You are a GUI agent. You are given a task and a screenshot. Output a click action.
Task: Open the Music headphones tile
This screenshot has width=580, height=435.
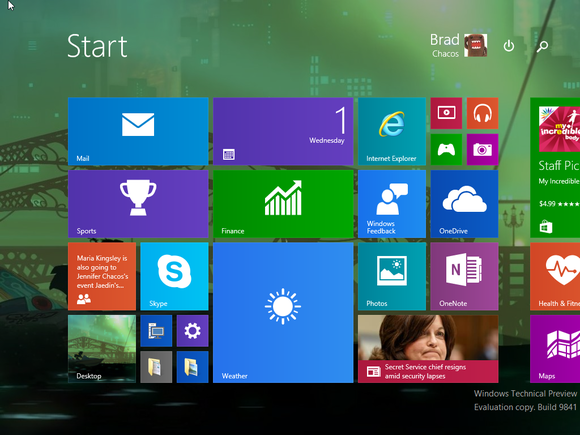point(482,113)
